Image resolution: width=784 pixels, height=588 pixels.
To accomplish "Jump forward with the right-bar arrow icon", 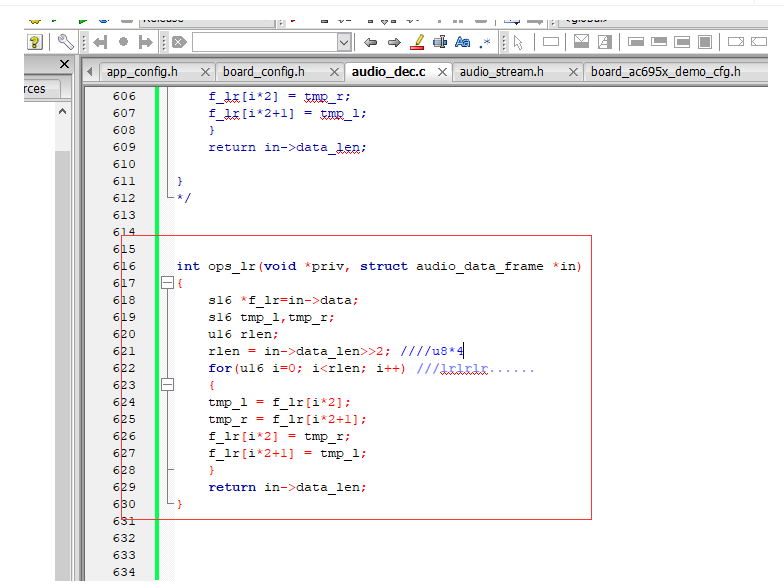I will click(x=146, y=42).
